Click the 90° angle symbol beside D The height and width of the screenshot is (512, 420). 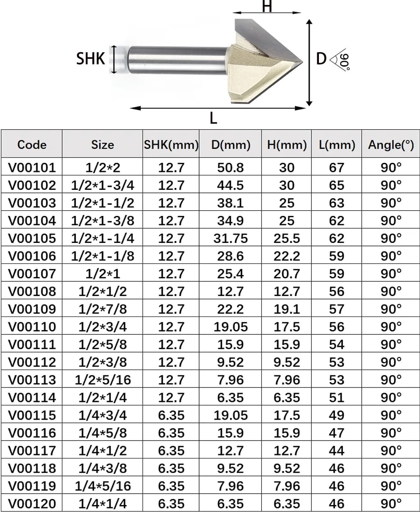pos(340,60)
